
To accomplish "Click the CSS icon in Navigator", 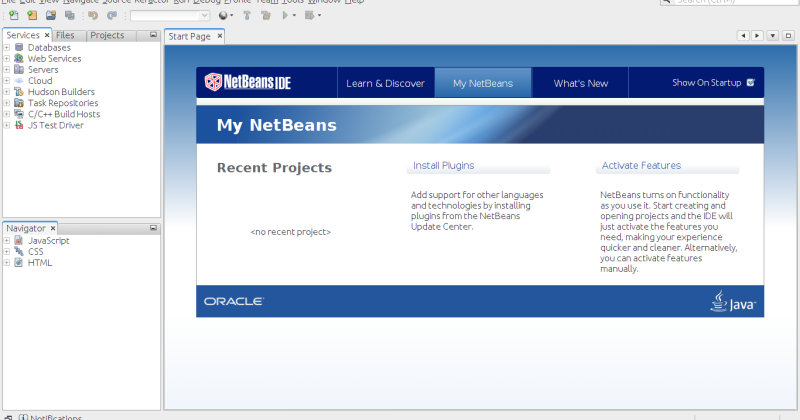I will pos(19,252).
